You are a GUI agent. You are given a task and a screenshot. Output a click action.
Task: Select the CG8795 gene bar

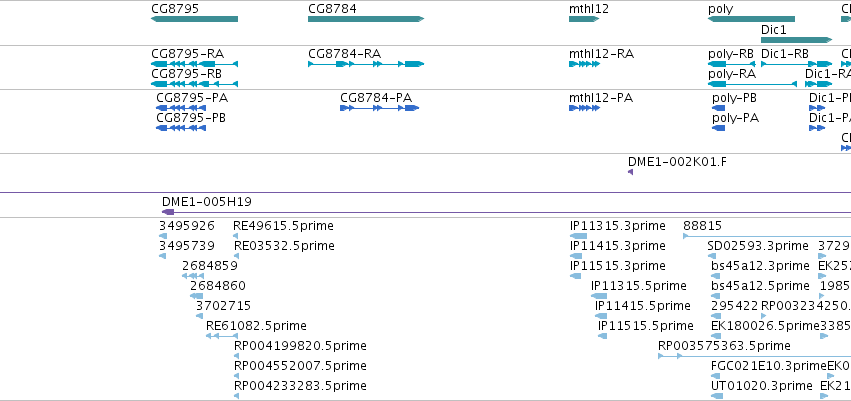coord(194,19)
